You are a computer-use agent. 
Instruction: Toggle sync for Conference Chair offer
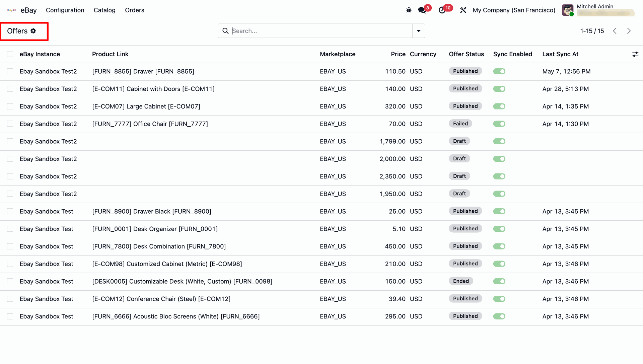click(x=499, y=299)
